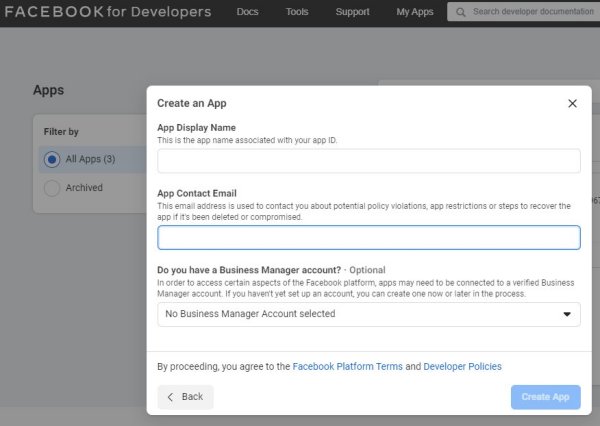
Task: Open the Docs menu
Action: click(247, 12)
